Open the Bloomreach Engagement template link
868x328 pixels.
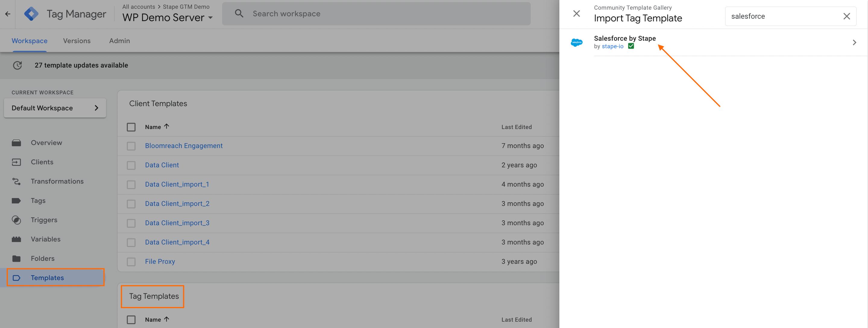(x=184, y=146)
